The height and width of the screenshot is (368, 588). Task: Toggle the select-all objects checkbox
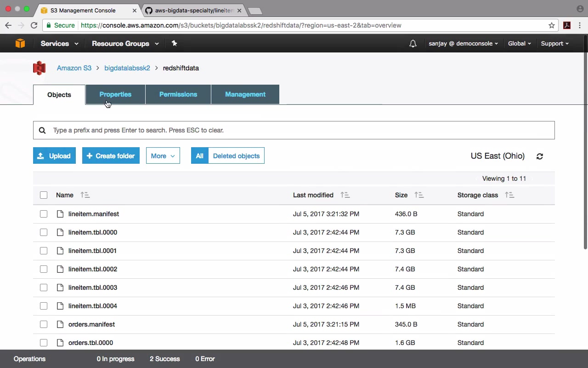click(44, 195)
